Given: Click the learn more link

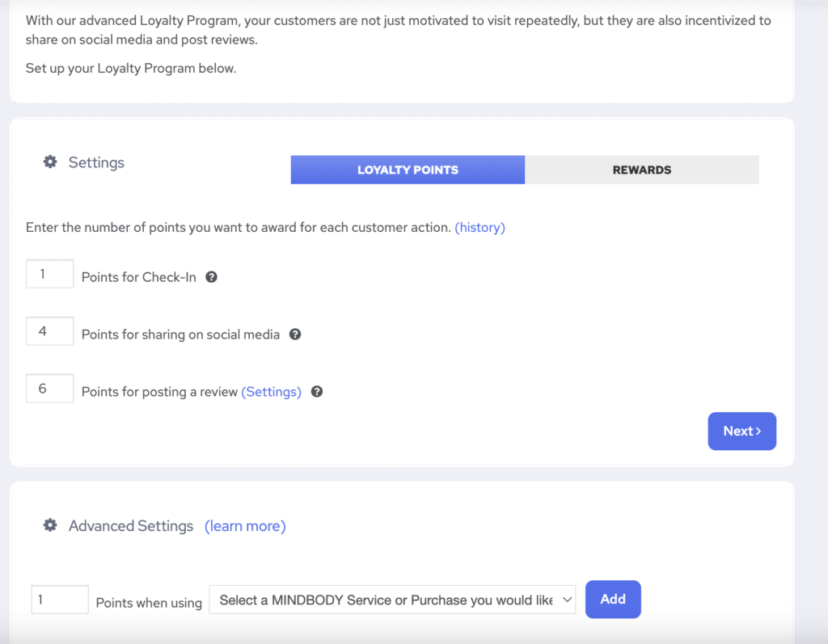Looking at the screenshot, I should coord(245,526).
